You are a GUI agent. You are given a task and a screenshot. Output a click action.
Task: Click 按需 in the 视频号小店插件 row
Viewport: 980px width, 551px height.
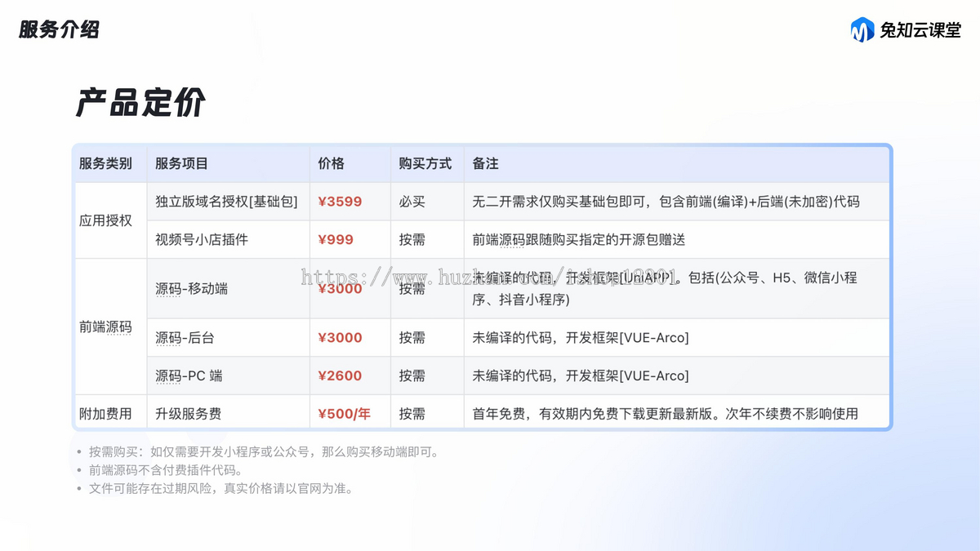coord(412,240)
